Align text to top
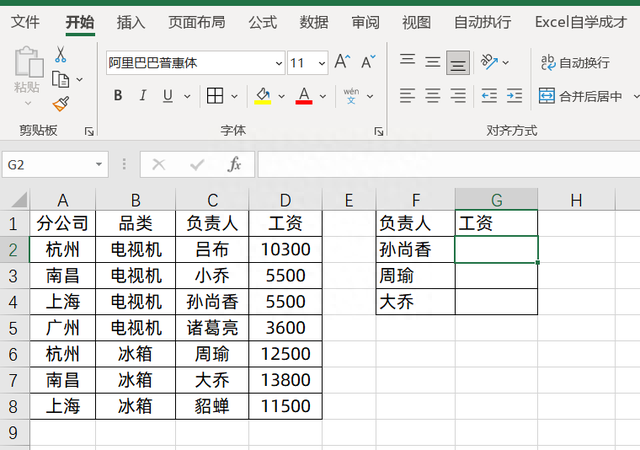Image resolution: width=640 pixels, height=450 pixels. [x=407, y=62]
